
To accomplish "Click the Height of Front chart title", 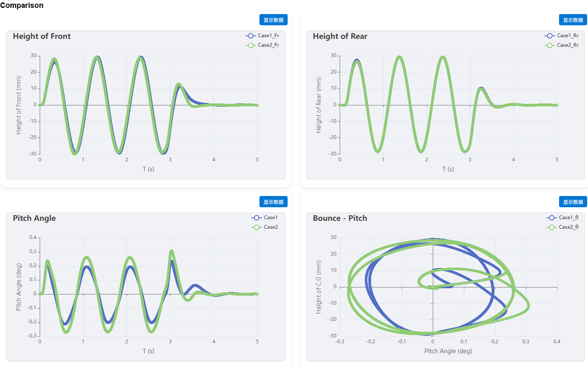I will pos(42,36).
